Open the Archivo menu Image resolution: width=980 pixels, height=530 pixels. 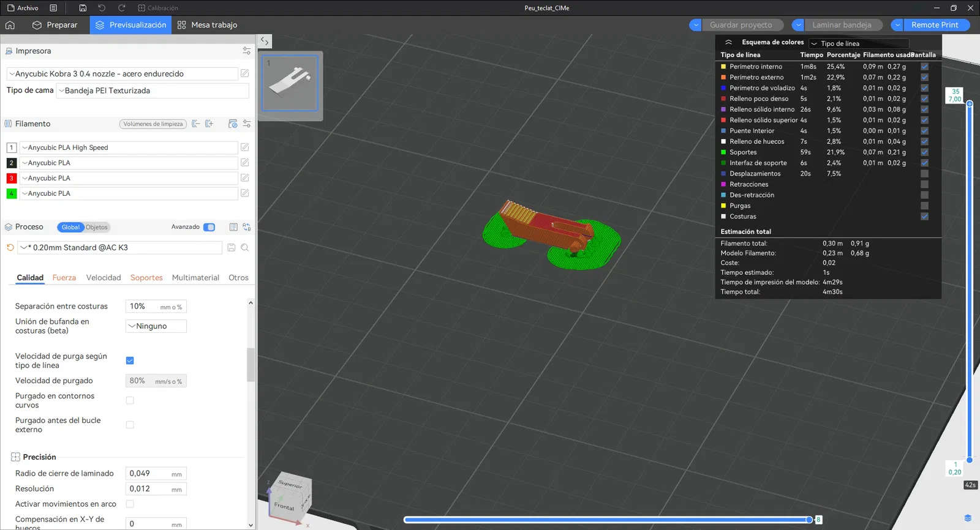point(23,8)
